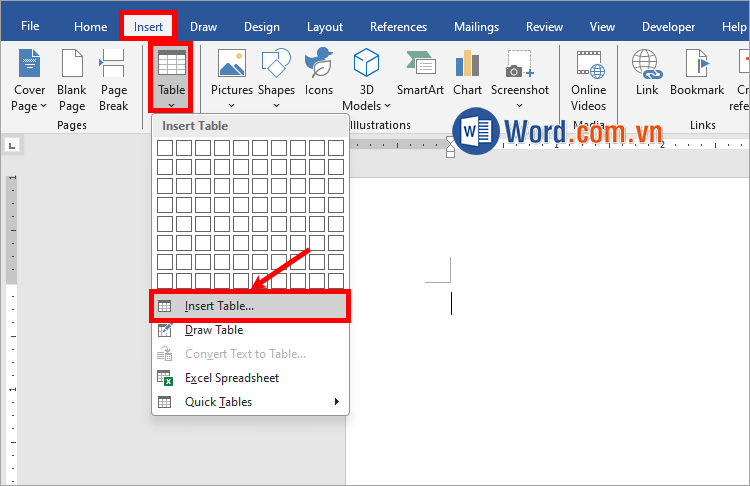
Task: Switch to the Mailings tab
Action: pyautogui.click(x=476, y=27)
